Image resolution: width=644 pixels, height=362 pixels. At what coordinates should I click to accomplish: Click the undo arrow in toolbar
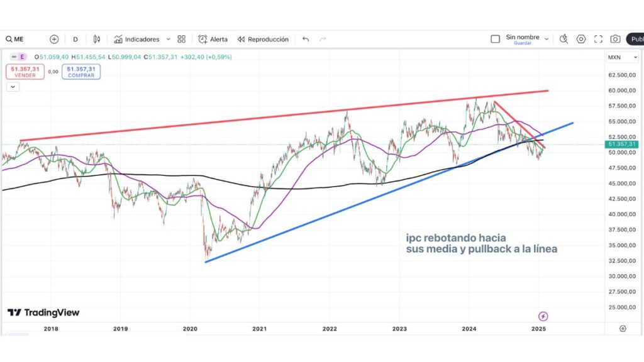306,39
